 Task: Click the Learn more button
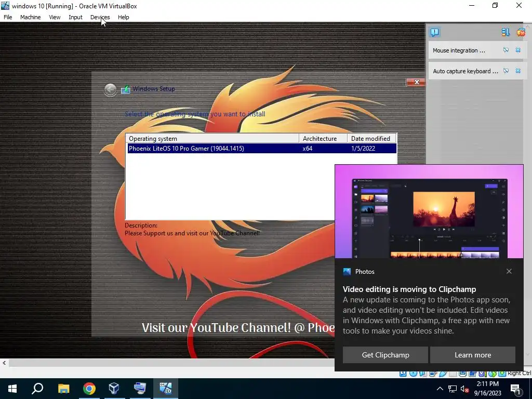pyautogui.click(x=473, y=355)
